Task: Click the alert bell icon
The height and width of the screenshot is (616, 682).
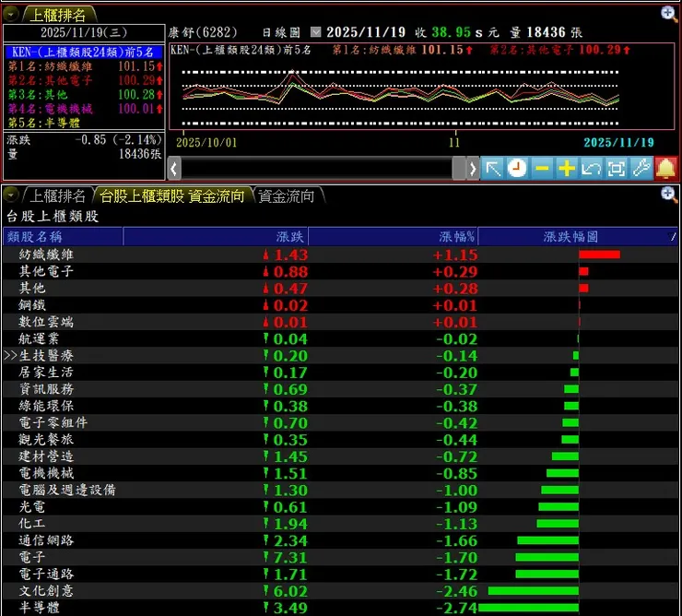Action: coord(665,169)
